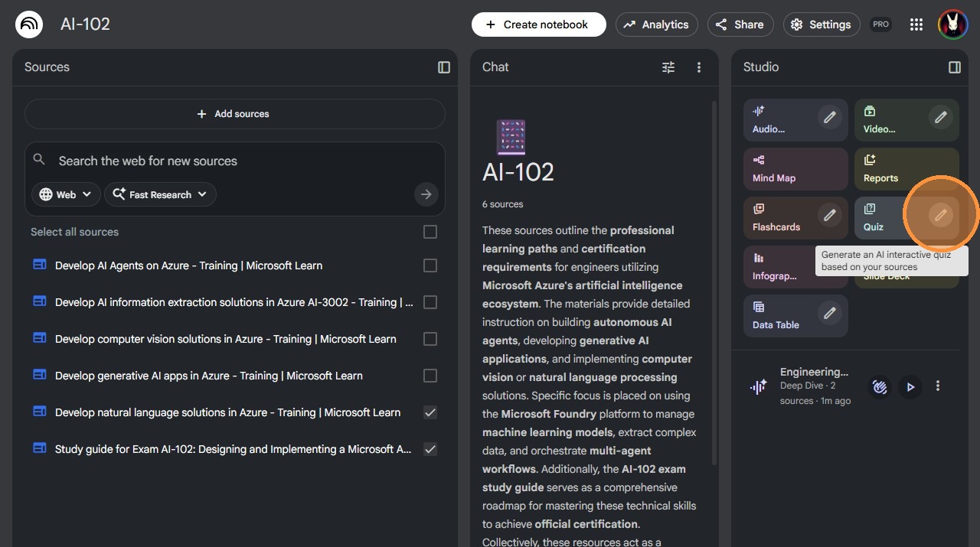Click the Quiz customize pencil icon
Screen dimensions: 980x547
(941, 216)
